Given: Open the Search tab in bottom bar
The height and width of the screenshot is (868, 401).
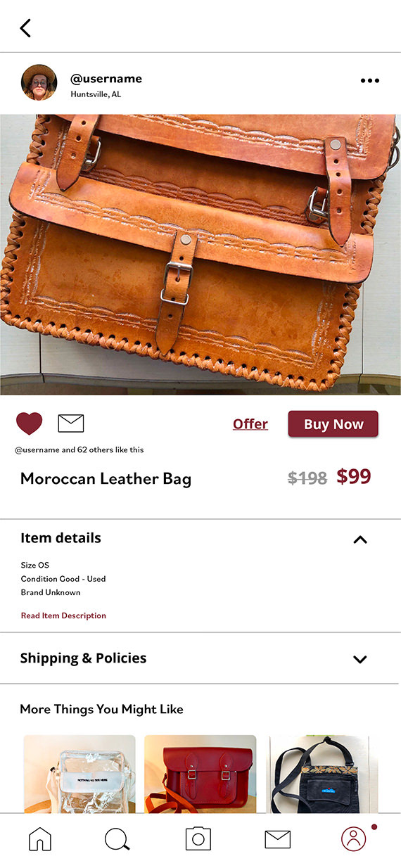Looking at the screenshot, I should click(117, 839).
